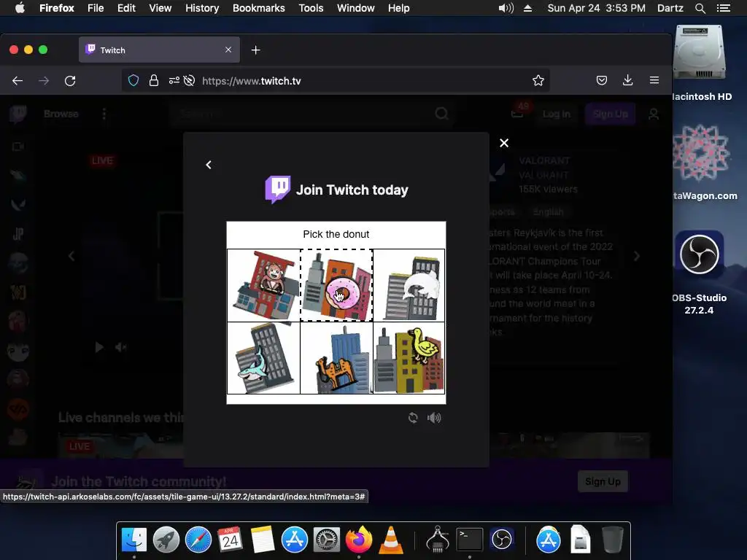This screenshot has height=560, width=747.
Task: View site security via the padlock icon
Action: 153,80
